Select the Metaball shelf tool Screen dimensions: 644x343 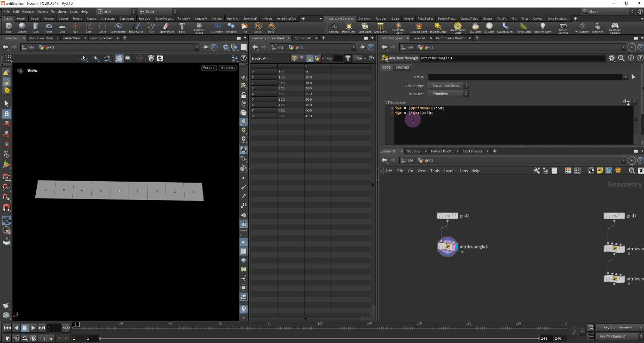[231, 28]
